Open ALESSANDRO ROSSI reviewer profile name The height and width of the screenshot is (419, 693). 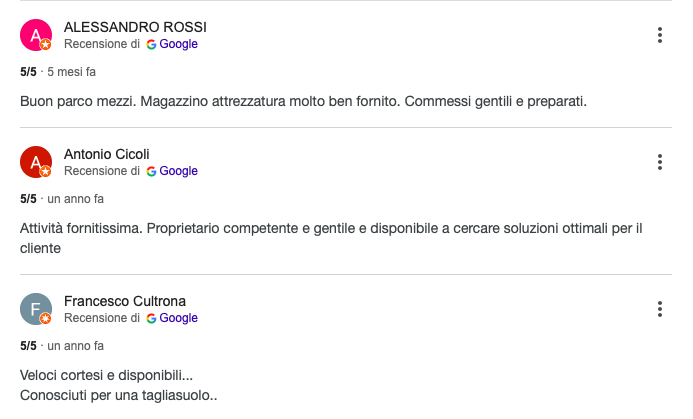pos(135,27)
